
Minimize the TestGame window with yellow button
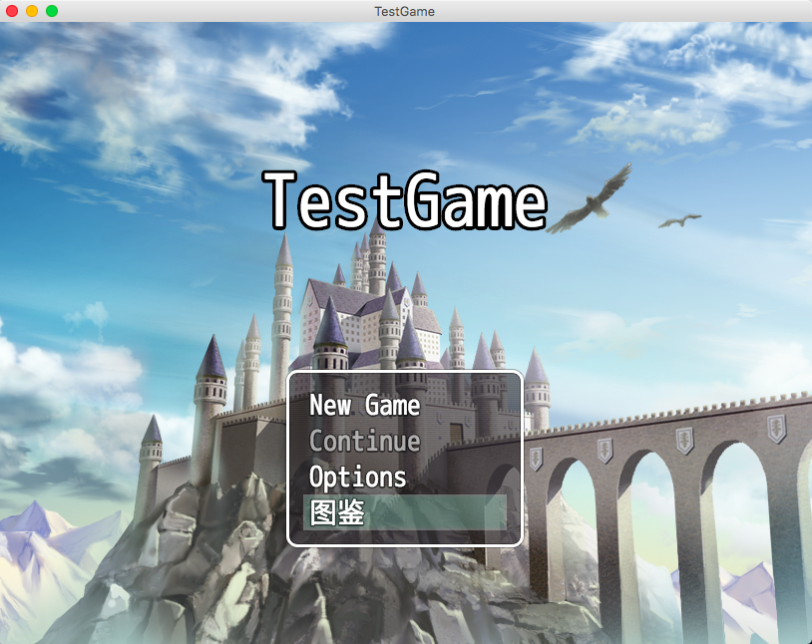(32, 11)
